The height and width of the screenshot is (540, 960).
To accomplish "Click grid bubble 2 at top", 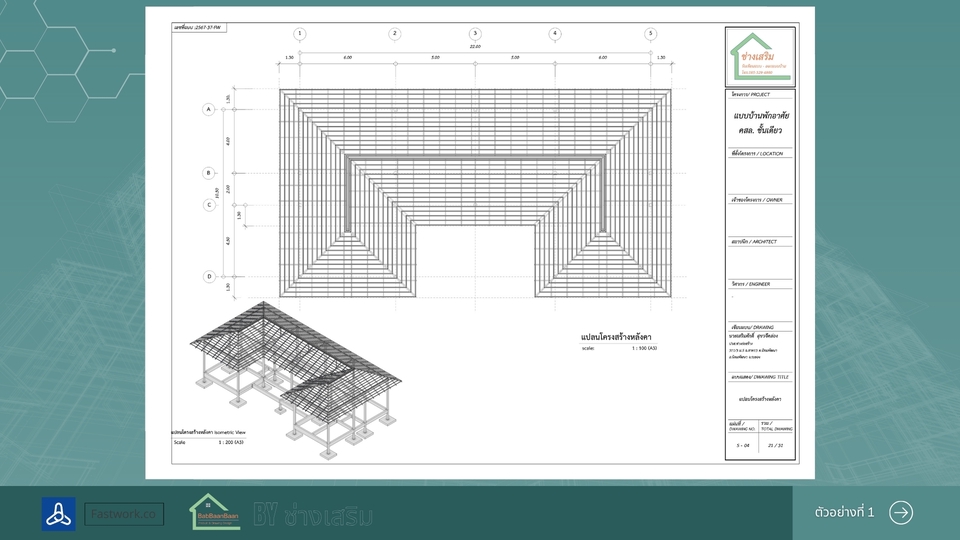I will pyautogui.click(x=395, y=34).
